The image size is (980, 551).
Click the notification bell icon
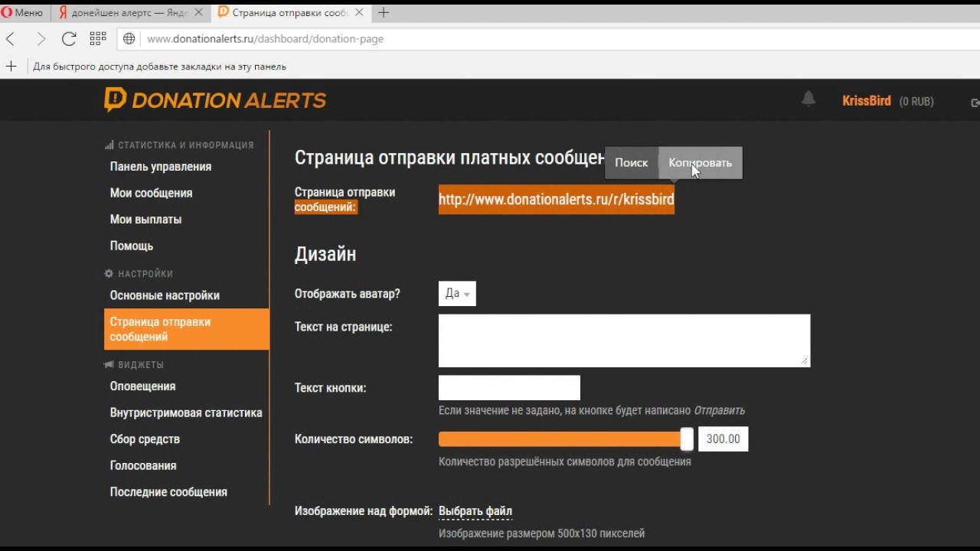(808, 99)
